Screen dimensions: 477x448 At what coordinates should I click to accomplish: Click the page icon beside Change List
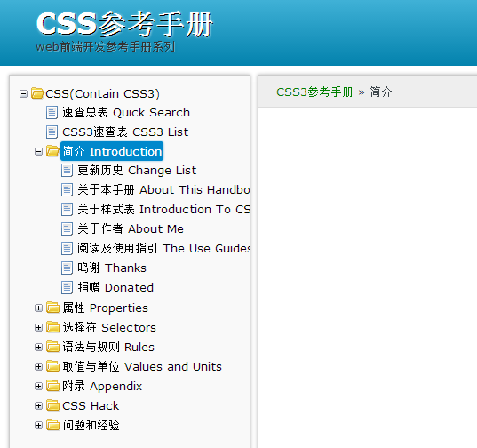tap(67, 170)
